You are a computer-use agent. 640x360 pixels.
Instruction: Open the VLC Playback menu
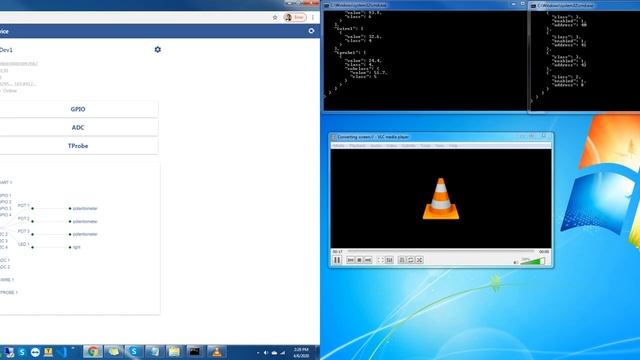point(357,146)
